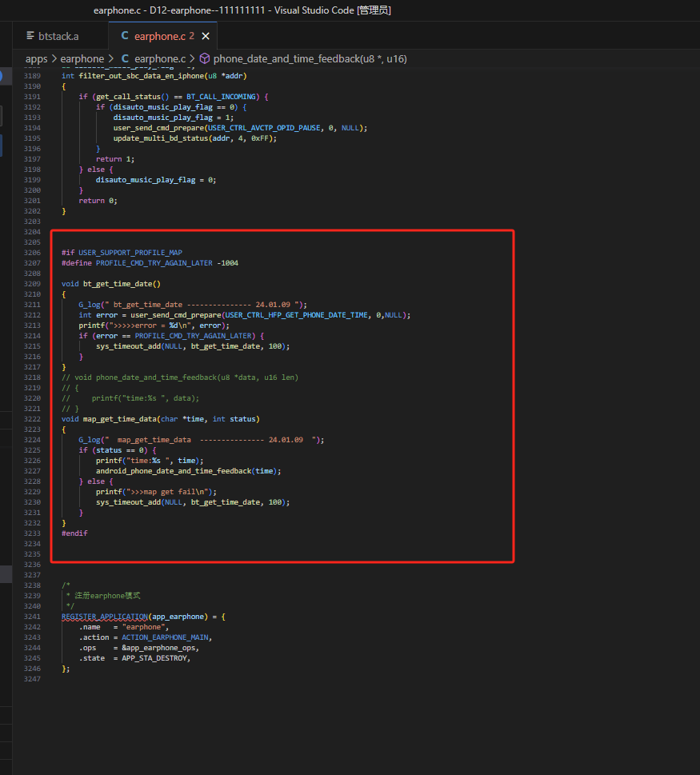Click the USER_SUPPORT_PROFILE_MAP macro after #if
Viewport: 700px width, 775px height.
pyautogui.click(x=130, y=253)
